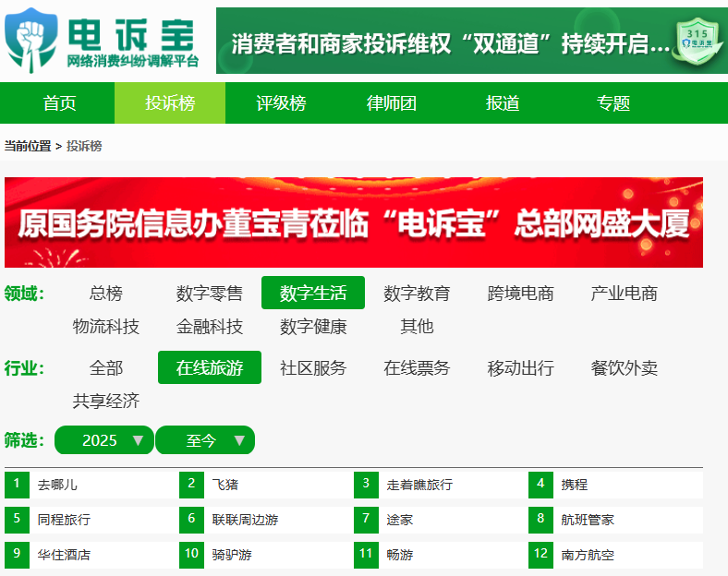Select 其他 domain filter
Viewport: 728px width, 576px height.
(x=417, y=327)
